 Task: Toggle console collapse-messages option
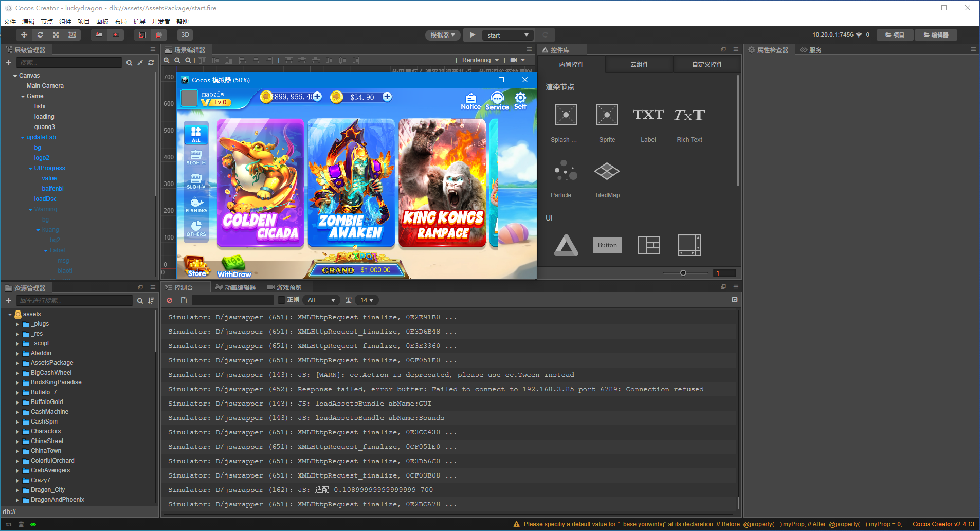[735, 300]
